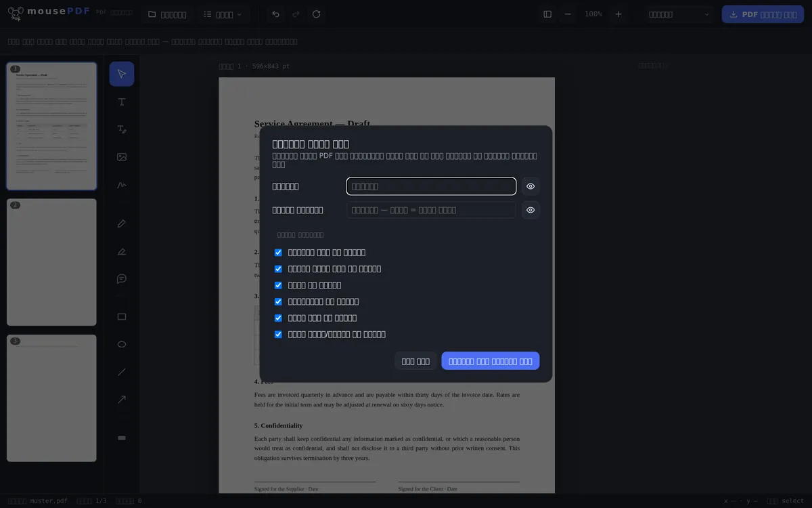Screen dimensions: 812x508
Task: Click the mousePDF mouse logo
Action: click(x=16, y=14)
